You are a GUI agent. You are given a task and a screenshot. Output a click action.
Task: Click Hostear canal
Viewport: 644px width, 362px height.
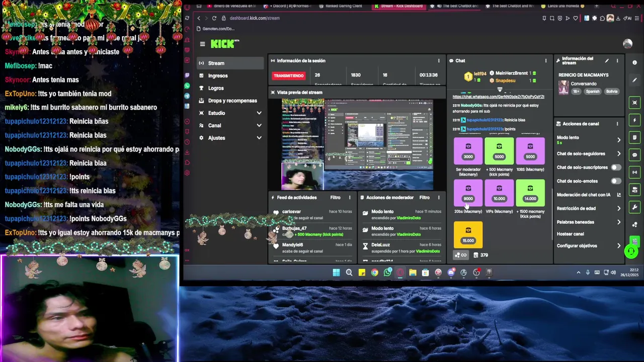tap(571, 234)
